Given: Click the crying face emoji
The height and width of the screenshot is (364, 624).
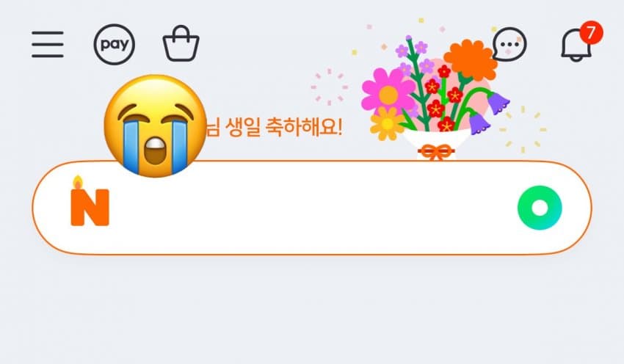Looking at the screenshot, I should [155, 125].
